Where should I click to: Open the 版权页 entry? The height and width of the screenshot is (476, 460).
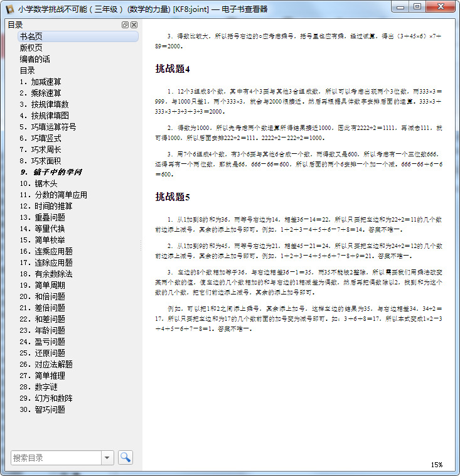31,48
